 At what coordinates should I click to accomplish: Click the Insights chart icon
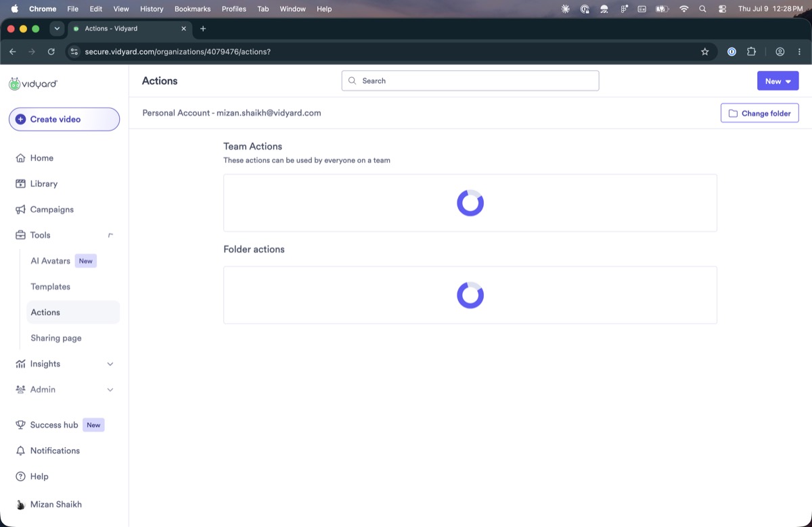(x=20, y=364)
